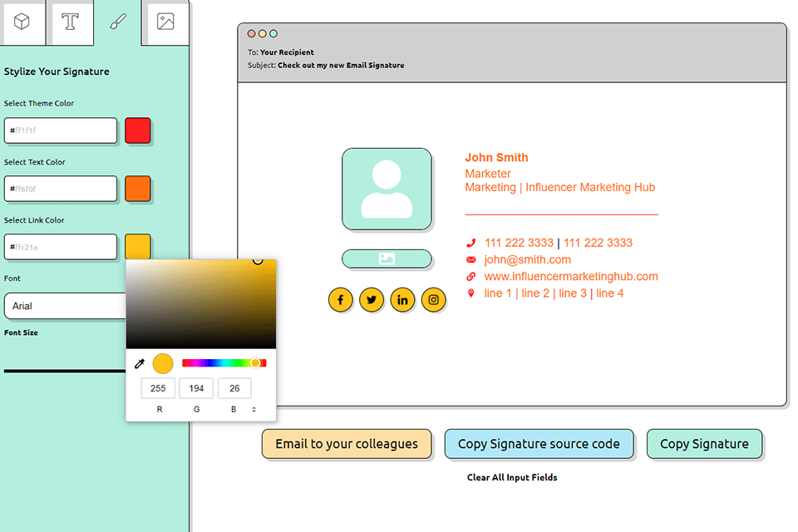
Task: Click the Marketer job title text
Action: [x=488, y=174]
